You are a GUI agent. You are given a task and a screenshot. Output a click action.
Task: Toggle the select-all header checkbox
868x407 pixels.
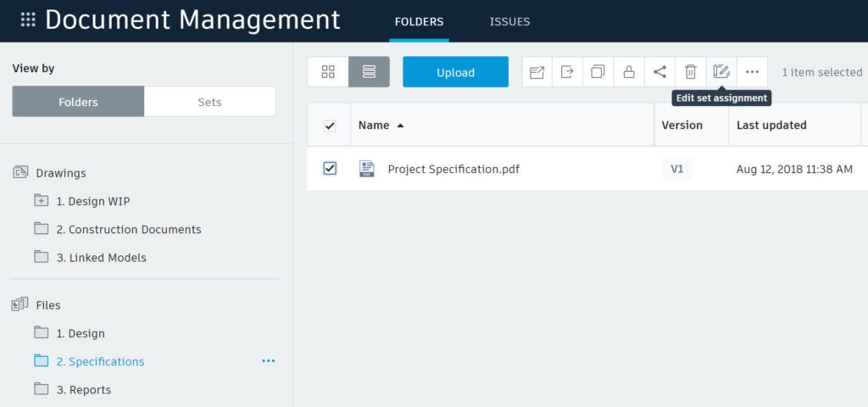(330, 126)
